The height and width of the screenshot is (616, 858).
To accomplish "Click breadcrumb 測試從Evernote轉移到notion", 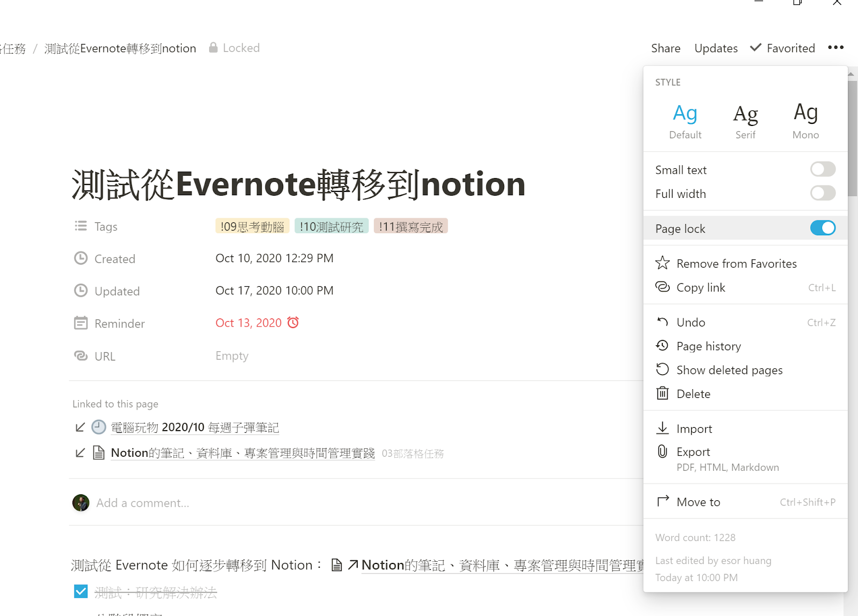I will [x=120, y=48].
